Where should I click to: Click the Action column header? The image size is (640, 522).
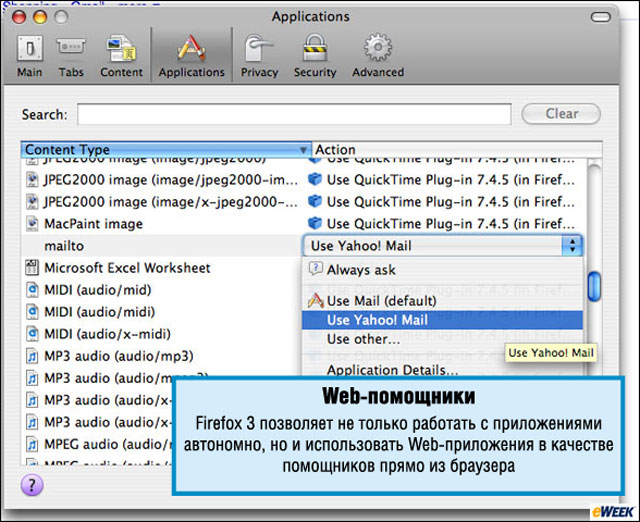457,149
